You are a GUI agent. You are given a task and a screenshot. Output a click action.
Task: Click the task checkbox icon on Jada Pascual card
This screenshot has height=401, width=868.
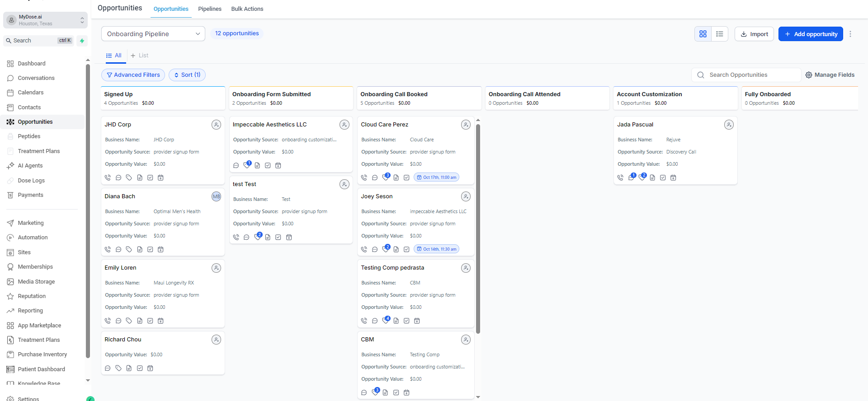tap(663, 178)
